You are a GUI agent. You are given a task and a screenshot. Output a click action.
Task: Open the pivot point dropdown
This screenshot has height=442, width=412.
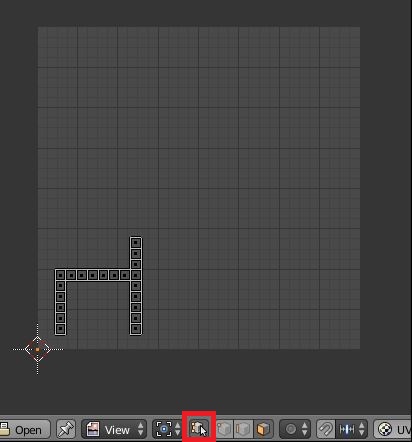click(168, 429)
